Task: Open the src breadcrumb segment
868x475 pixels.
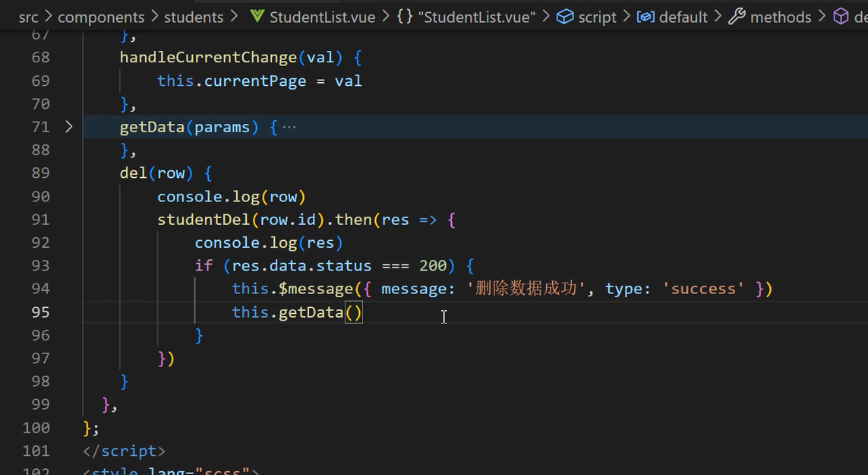Action: pos(28,17)
